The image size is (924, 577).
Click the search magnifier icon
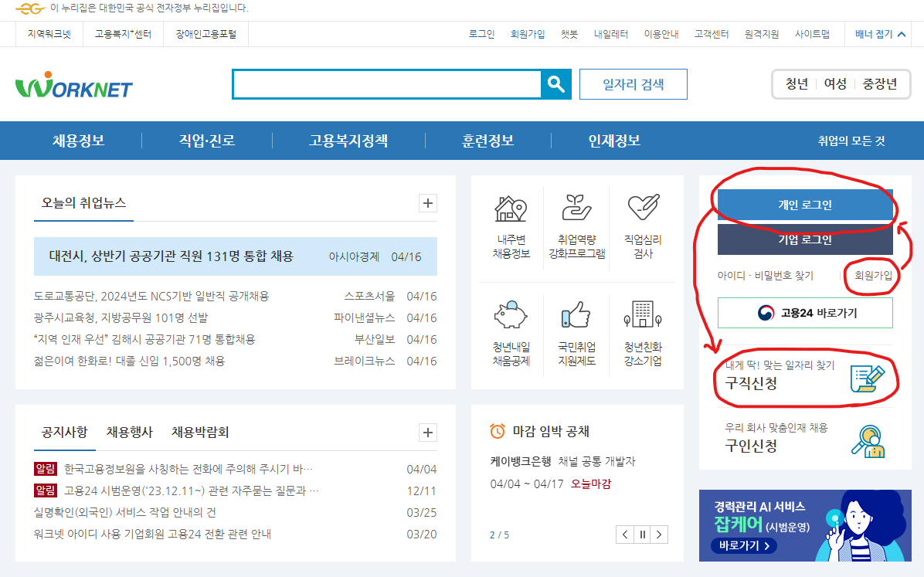555,84
